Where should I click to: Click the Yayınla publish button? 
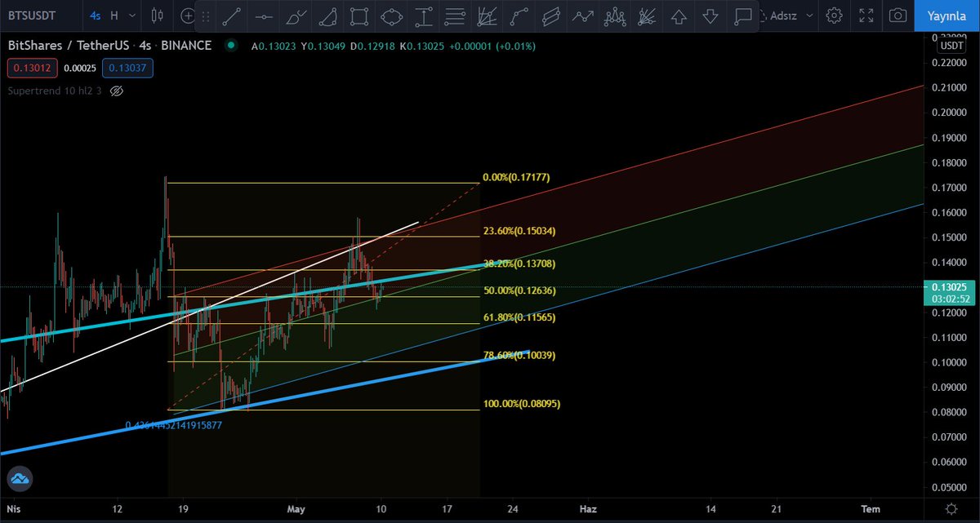[x=947, y=15]
